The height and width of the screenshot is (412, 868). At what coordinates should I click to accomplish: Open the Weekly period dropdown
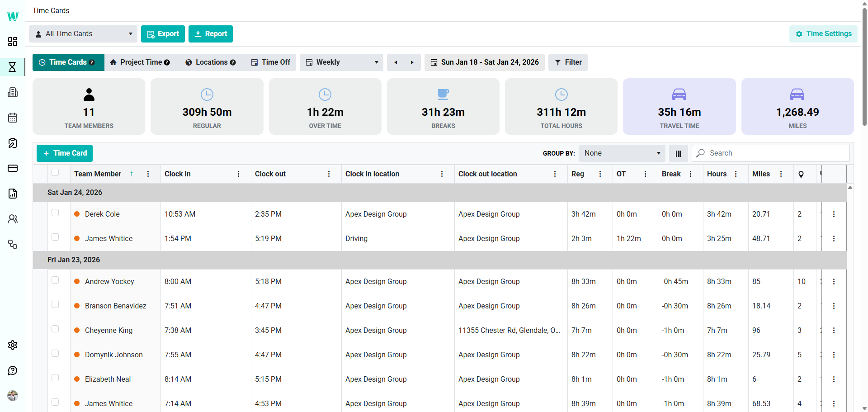click(341, 62)
